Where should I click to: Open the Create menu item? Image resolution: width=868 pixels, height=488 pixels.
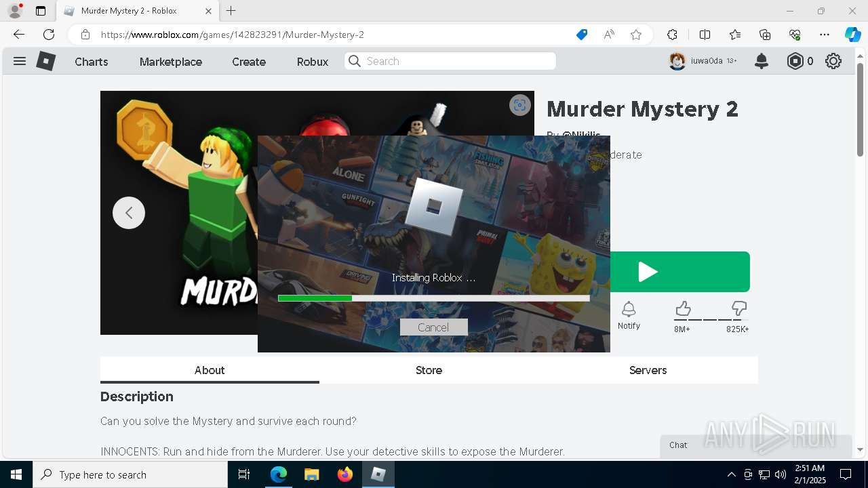[249, 62]
